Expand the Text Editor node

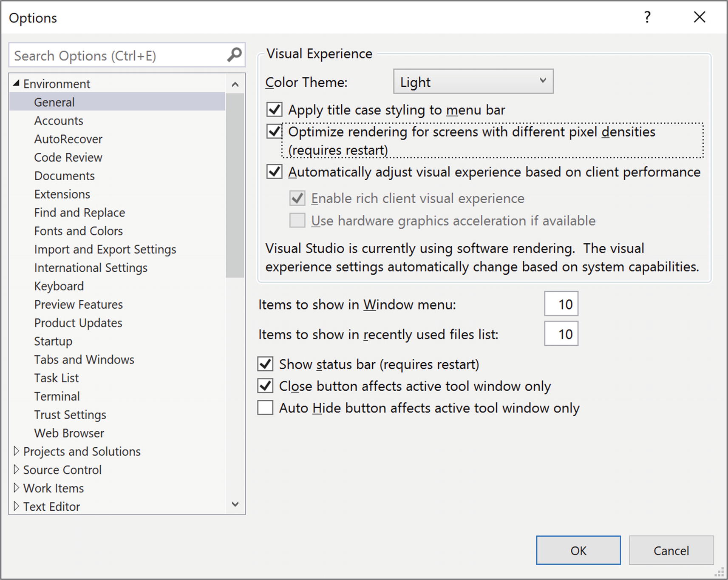pos(16,506)
